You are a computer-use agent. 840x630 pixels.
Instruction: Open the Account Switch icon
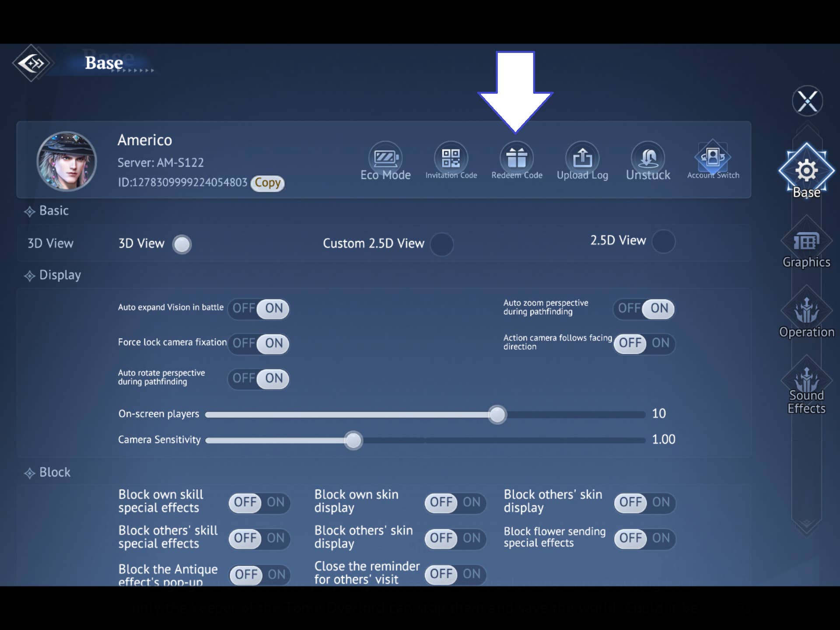[713, 157]
